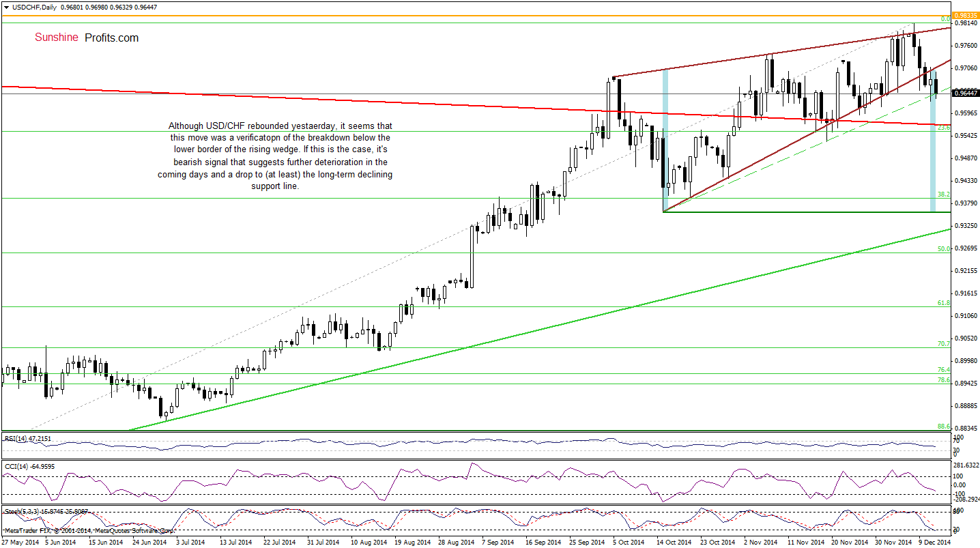980x548 pixels.
Task: Click the 0.95425 price axis label
Action: tap(965, 136)
